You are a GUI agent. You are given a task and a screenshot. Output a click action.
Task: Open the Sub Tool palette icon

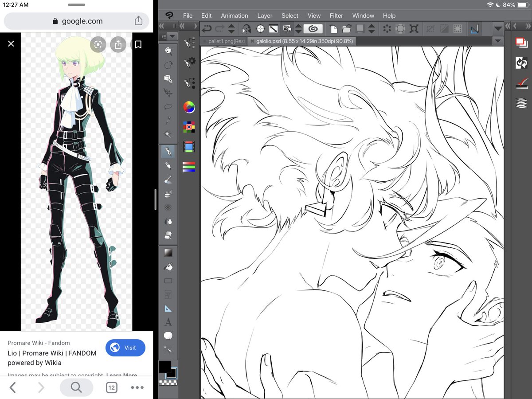coord(190,43)
